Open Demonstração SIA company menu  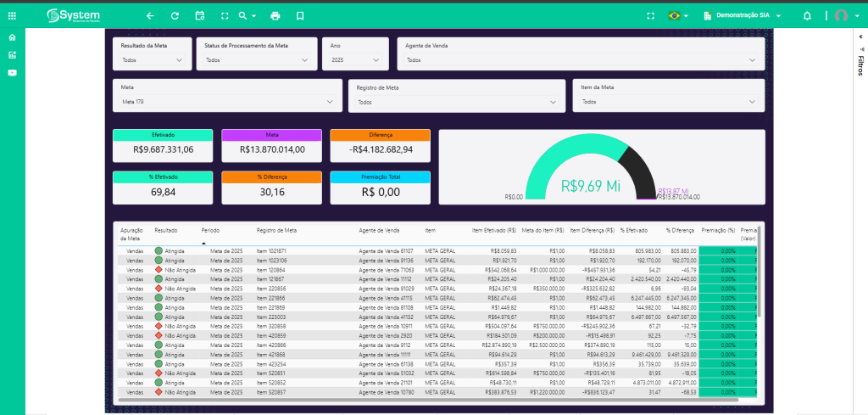(743, 15)
